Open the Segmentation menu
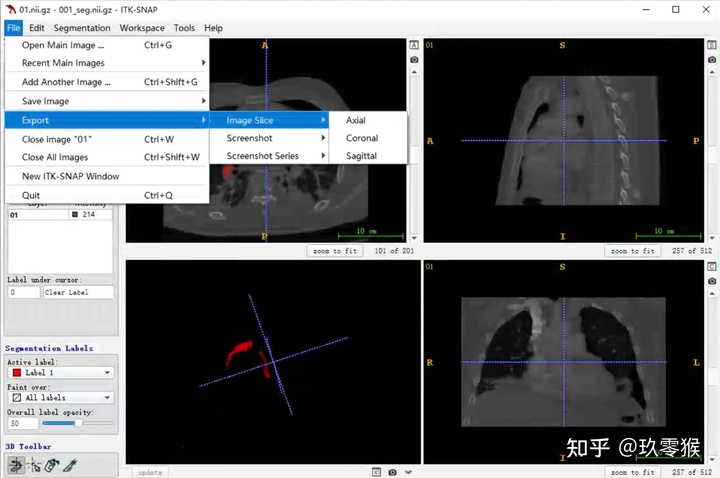Image resolution: width=720 pixels, height=478 pixels. point(82,28)
